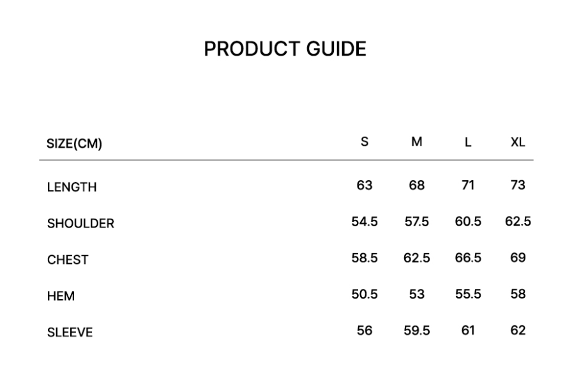Click the M size column header
Viewport: 588px width, 365px height.
(x=416, y=142)
